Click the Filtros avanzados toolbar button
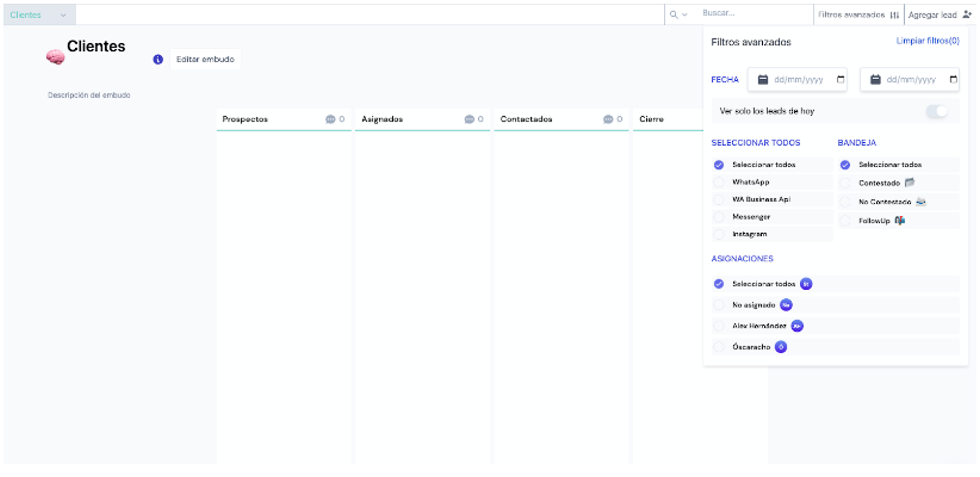The width and height of the screenshot is (980, 477). (859, 15)
